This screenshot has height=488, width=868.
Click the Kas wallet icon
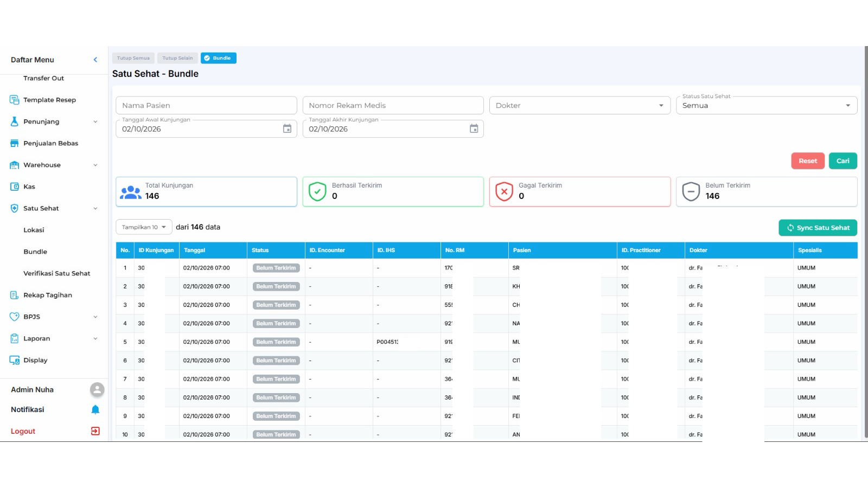click(15, 187)
